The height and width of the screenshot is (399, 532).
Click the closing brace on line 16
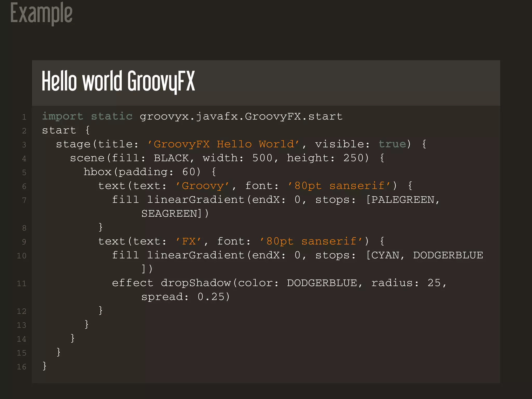pyautogui.click(x=45, y=366)
